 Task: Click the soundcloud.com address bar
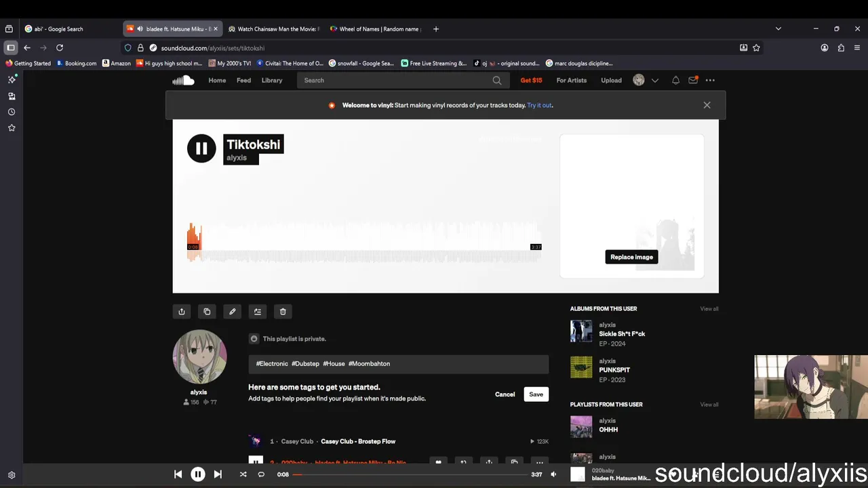click(434, 48)
